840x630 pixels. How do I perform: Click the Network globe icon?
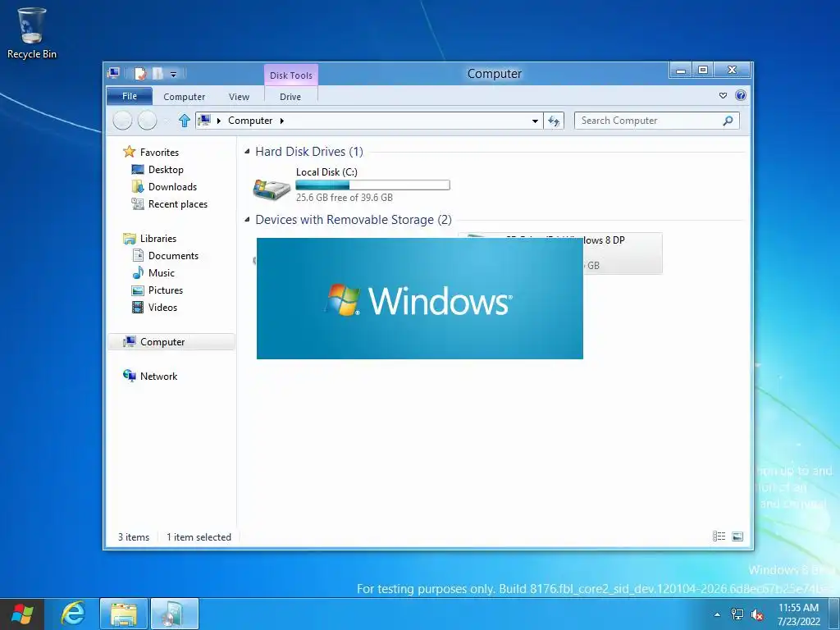129,376
